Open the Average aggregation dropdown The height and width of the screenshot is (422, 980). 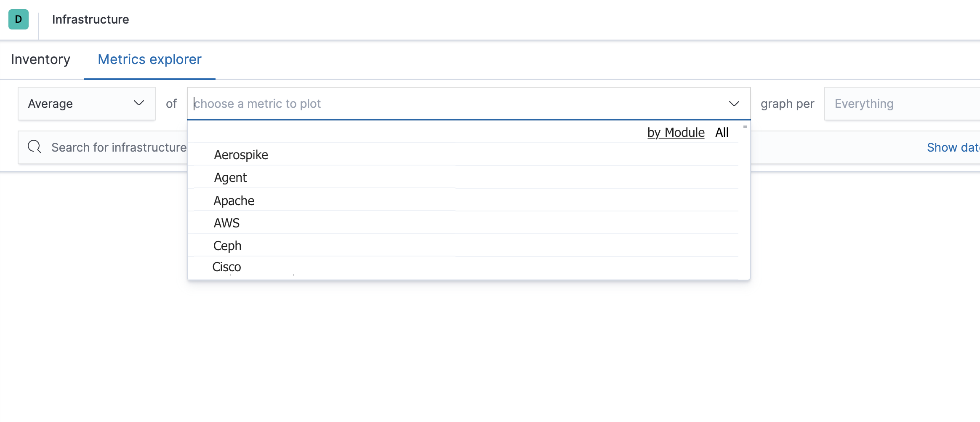[x=86, y=104]
